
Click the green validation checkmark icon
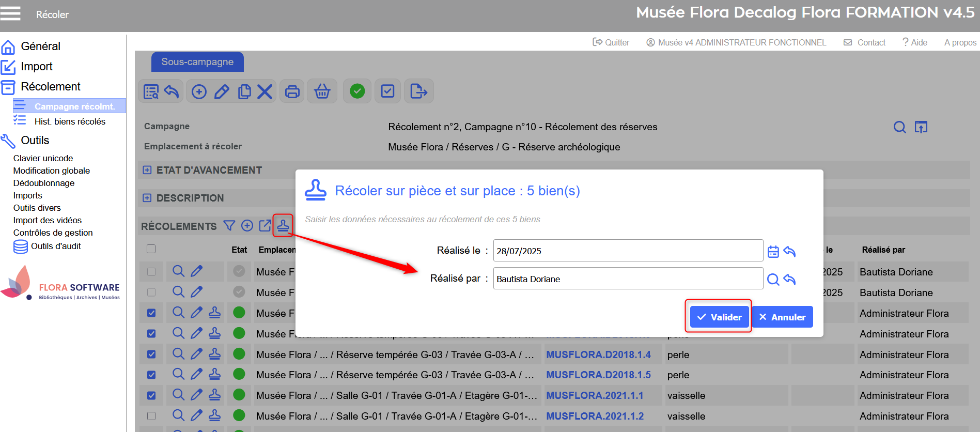(357, 91)
